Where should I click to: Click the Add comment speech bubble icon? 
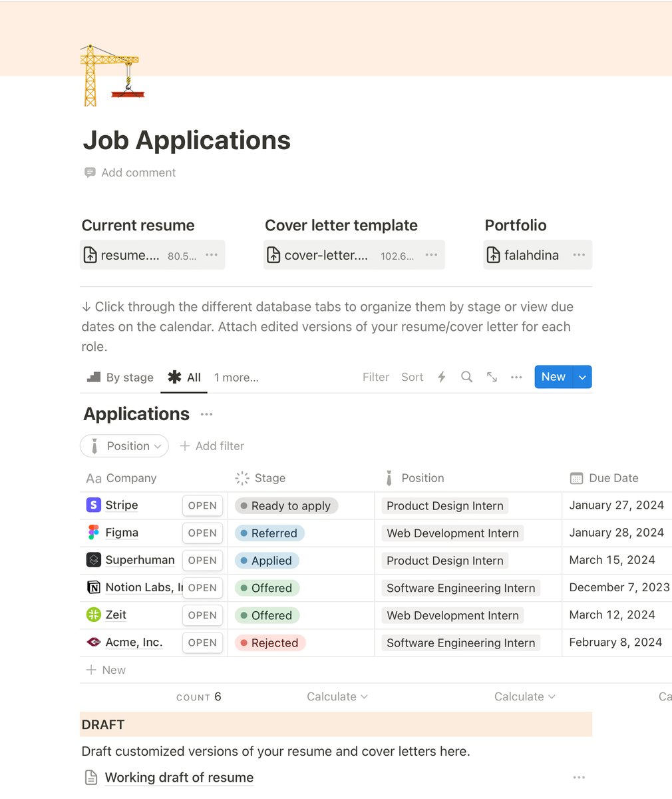tap(90, 172)
